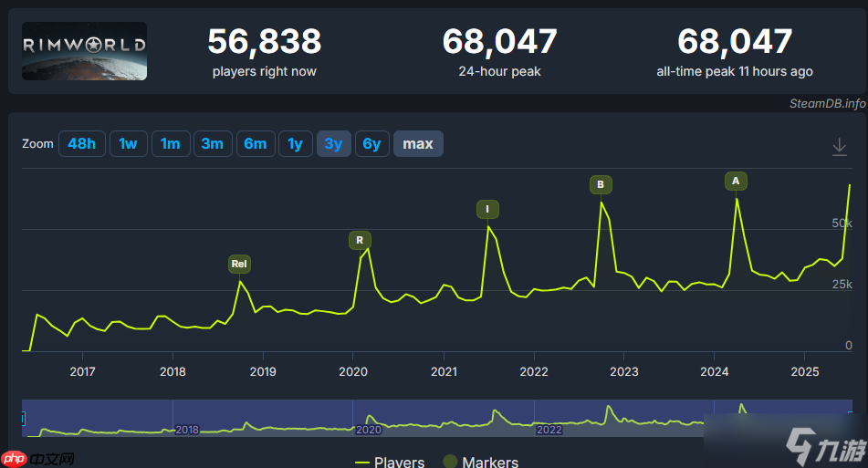Open the chart download menu icon

click(839, 147)
